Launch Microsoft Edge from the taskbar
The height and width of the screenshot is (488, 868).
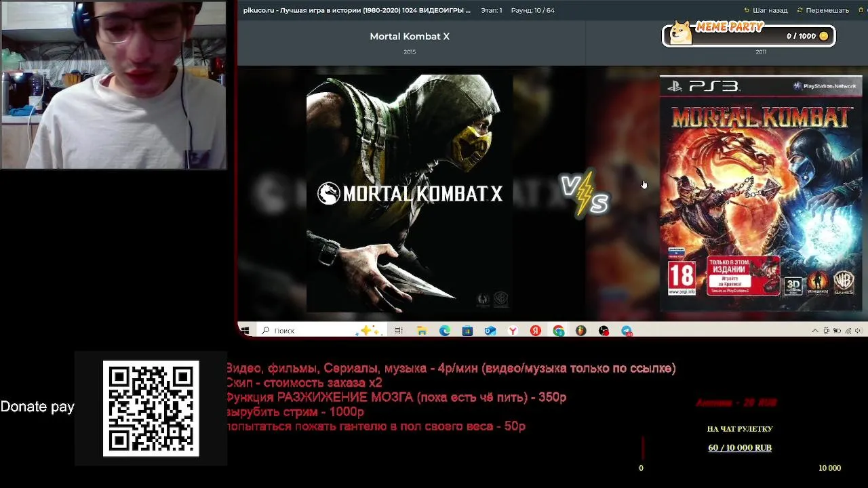click(x=444, y=331)
